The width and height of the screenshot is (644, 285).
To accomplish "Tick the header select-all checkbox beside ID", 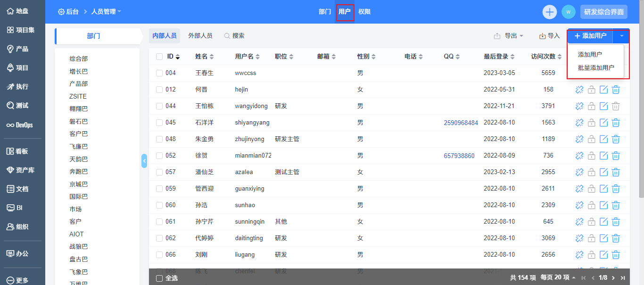I will tap(159, 57).
